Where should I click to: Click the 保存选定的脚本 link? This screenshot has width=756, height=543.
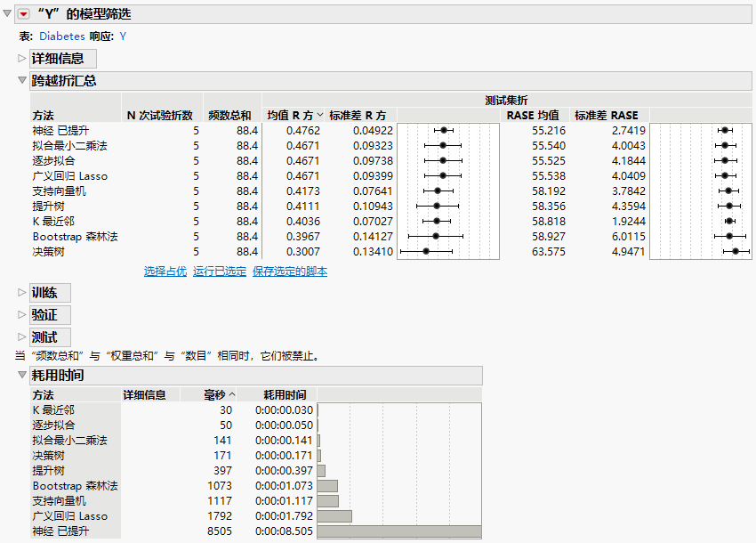[290, 271]
